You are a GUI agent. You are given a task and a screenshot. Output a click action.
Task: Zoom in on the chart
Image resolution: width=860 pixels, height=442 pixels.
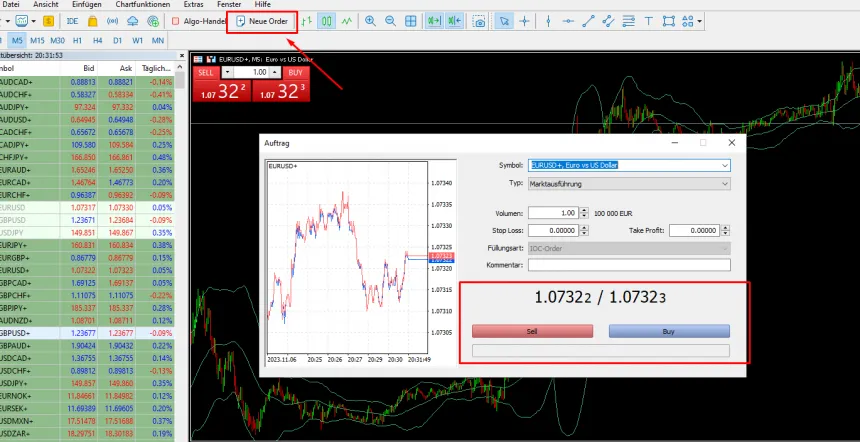[371, 21]
